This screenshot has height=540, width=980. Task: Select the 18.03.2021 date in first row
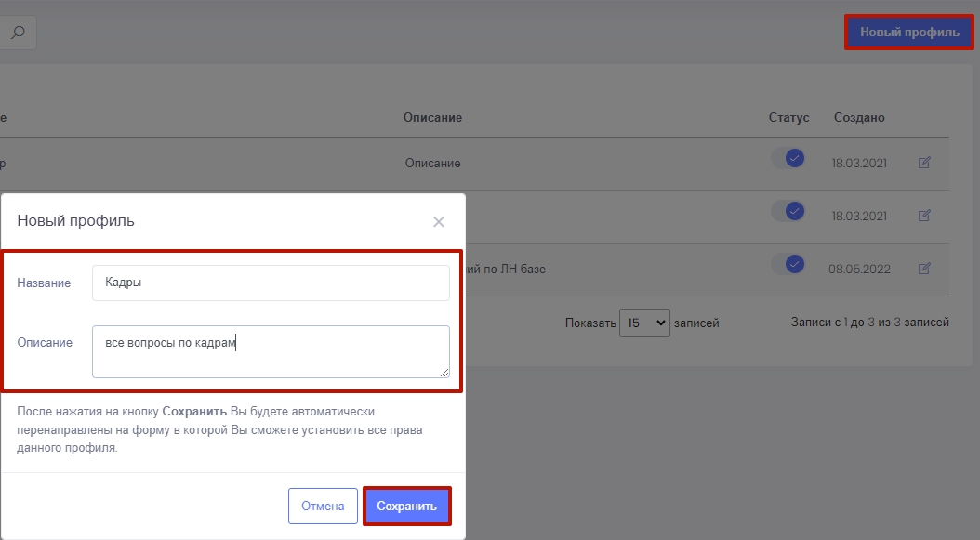(859, 163)
